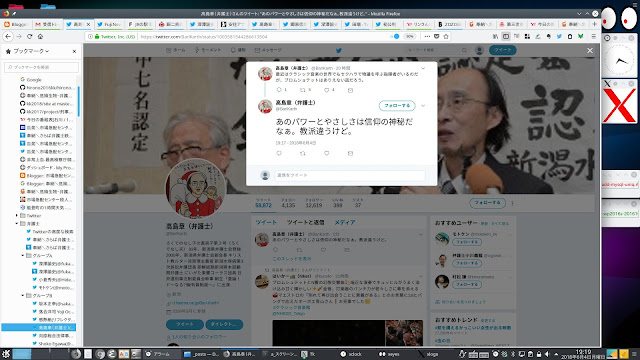Open メッセージ in Twitter navigation
The width and height of the screenshot is (640, 360).
[268, 50]
